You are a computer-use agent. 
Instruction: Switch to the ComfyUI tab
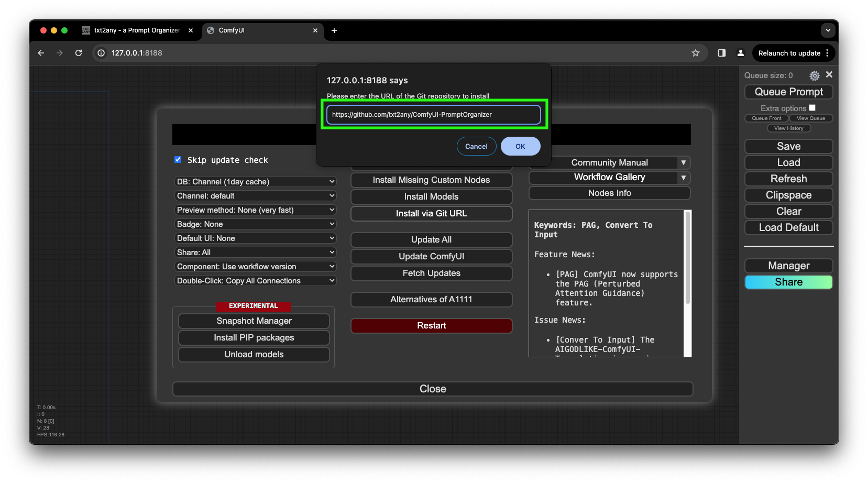tap(262, 30)
